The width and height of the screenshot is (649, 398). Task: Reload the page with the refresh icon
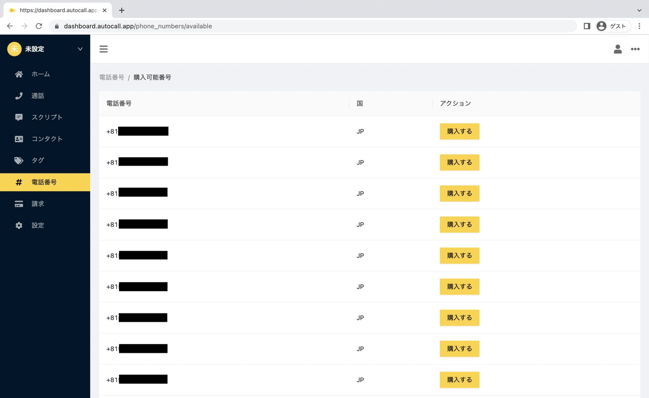pyautogui.click(x=38, y=26)
